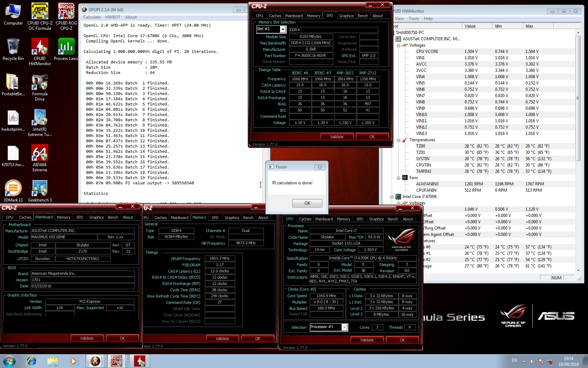Viewport: 588px width, 368px height.
Task: Open Calculate menu in GPUPI
Action: pos(92,17)
